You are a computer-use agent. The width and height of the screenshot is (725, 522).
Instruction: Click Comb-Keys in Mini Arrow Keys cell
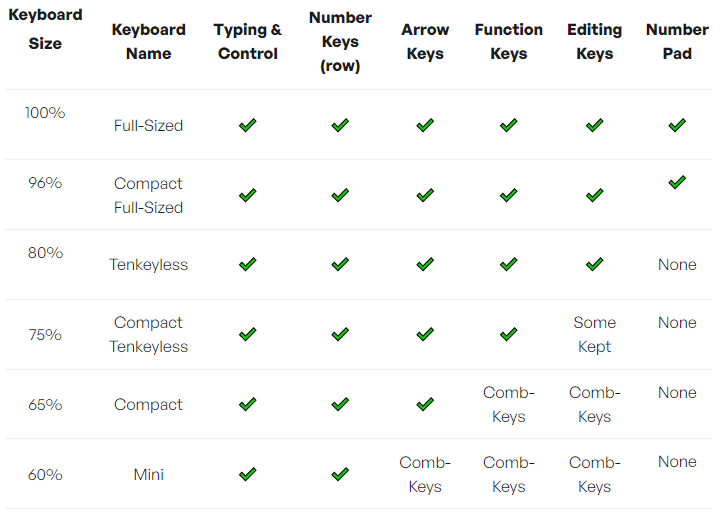click(x=425, y=474)
